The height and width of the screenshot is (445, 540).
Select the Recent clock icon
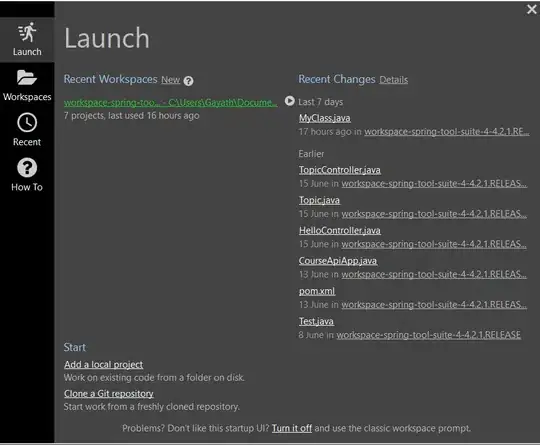(x=27, y=123)
